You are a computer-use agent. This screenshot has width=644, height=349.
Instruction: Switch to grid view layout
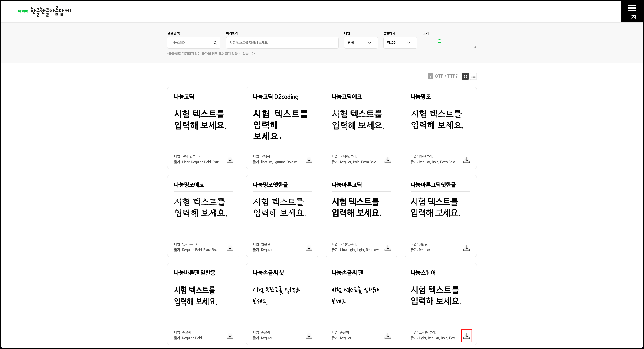pyautogui.click(x=465, y=76)
